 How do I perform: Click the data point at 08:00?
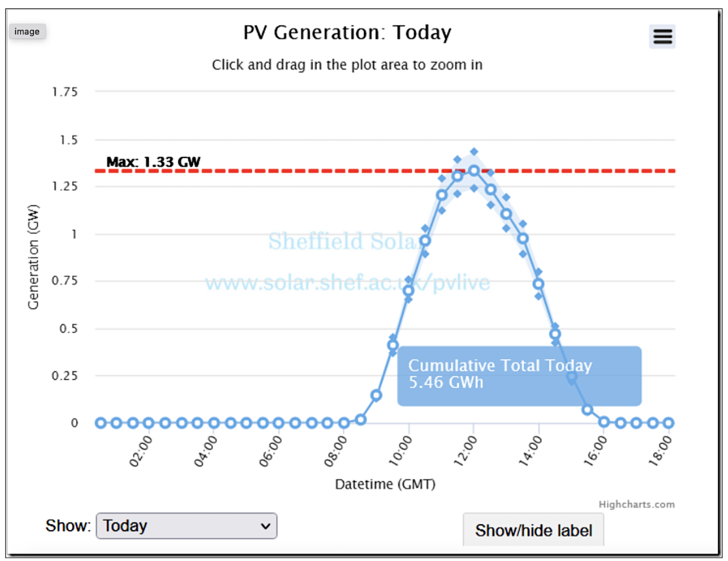(344, 423)
